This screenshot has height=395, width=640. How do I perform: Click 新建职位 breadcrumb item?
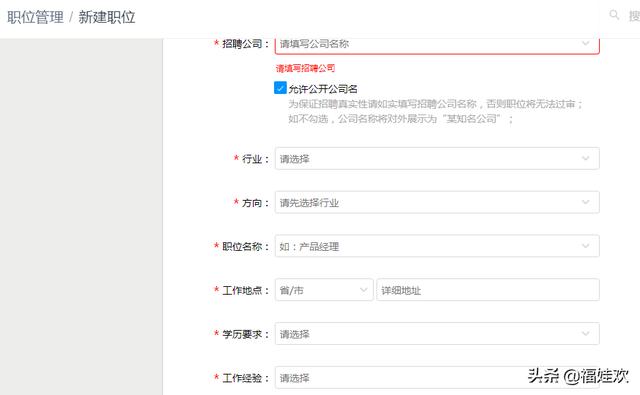[x=107, y=18]
